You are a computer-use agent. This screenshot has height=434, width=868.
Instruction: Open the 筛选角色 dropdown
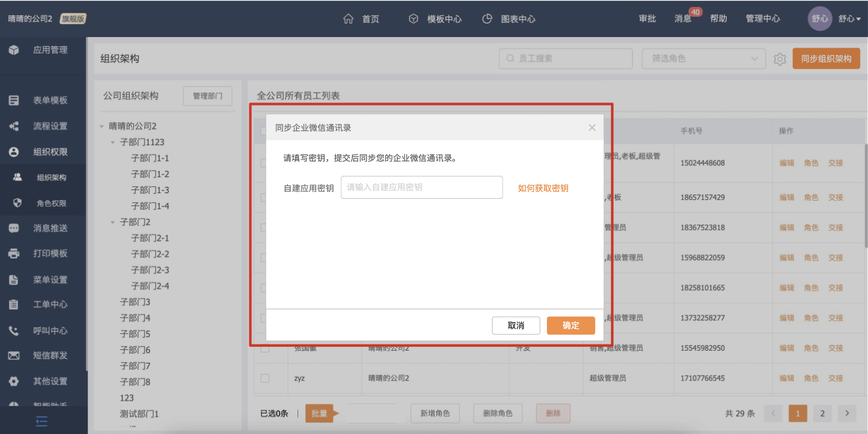704,59
